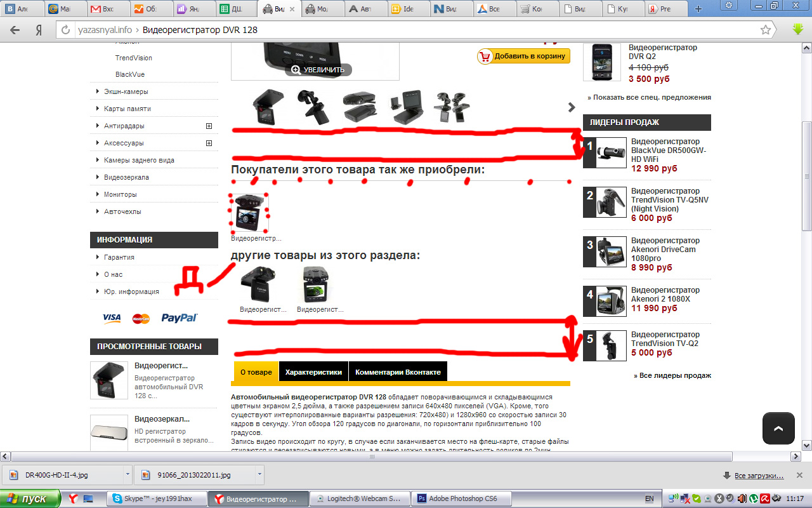Click the system tray clock showing 11:17
This screenshot has width=812, height=508.
[794, 498]
